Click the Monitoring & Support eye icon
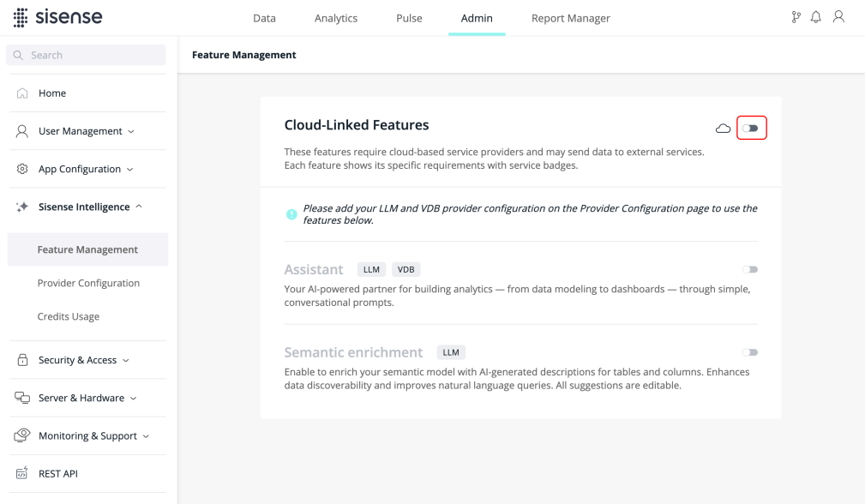This screenshot has width=865, height=504. click(x=22, y=435)
